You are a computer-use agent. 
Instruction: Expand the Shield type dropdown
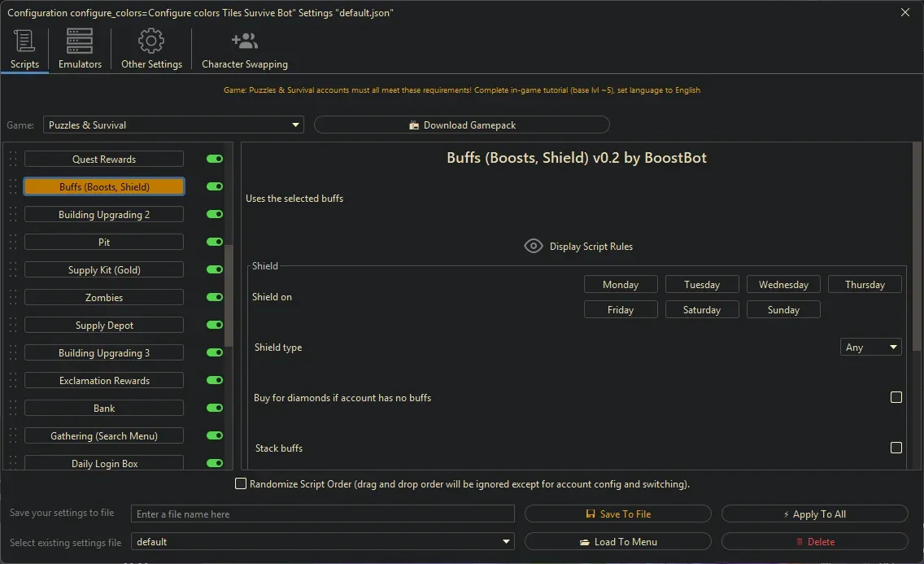point(870,348)
